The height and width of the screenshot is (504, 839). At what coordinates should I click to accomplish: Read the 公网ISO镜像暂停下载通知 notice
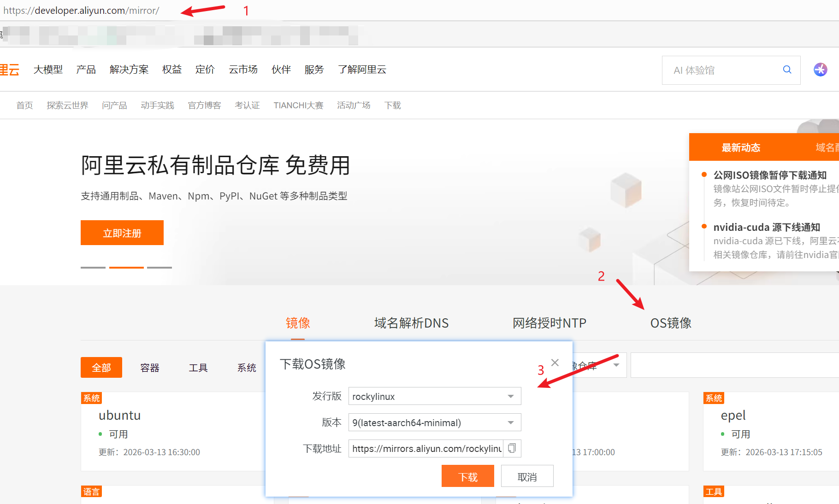(x=770, y=175)
